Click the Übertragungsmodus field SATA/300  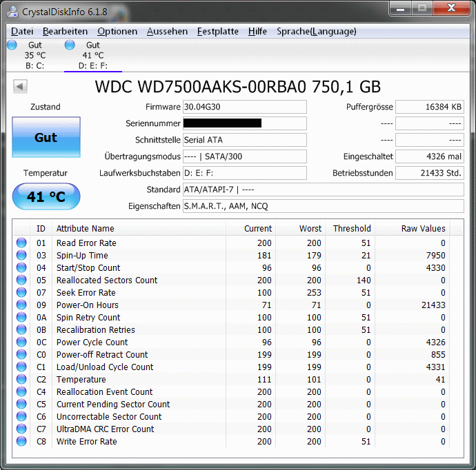coord(245,156)
